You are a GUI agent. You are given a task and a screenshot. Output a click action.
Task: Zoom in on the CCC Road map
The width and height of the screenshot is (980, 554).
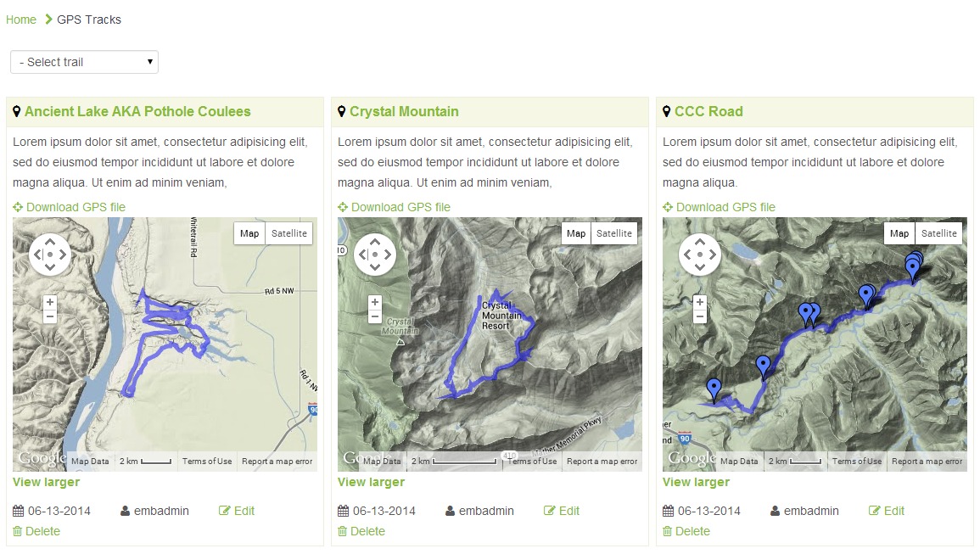pos(700,302)
